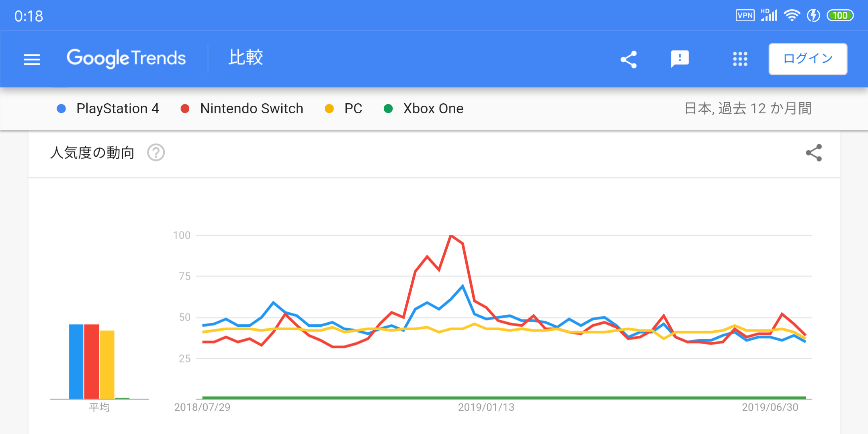The image size is (868, 434).
Task: Click the 比較 page title
Action: pyautogui.click(x=246, y=58)
